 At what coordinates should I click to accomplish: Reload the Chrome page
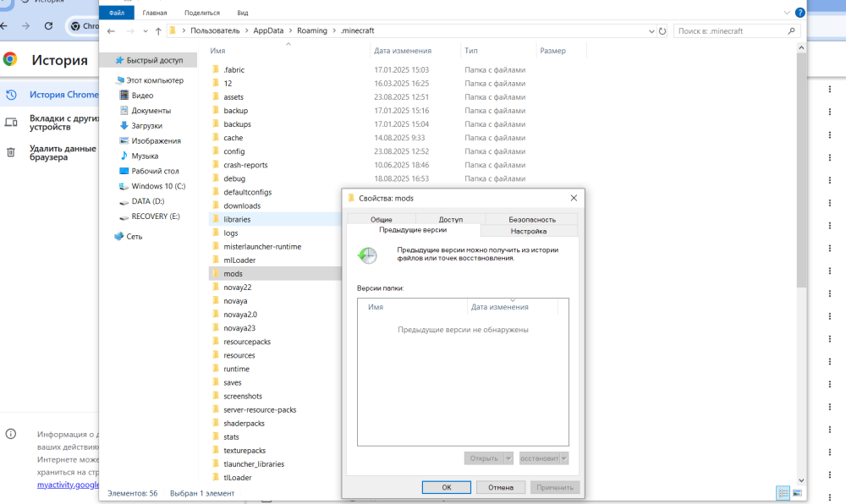pyautogui.click(x=48, y=26)
